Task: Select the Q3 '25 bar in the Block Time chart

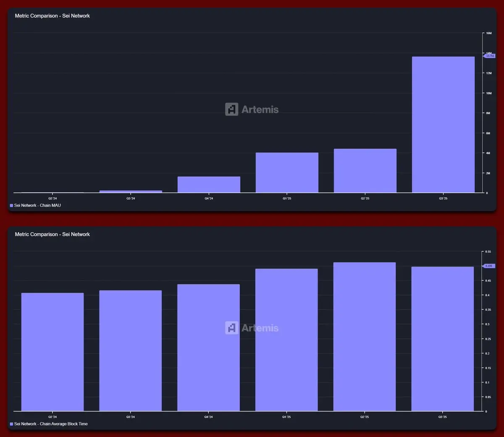Action: [443, 339]
